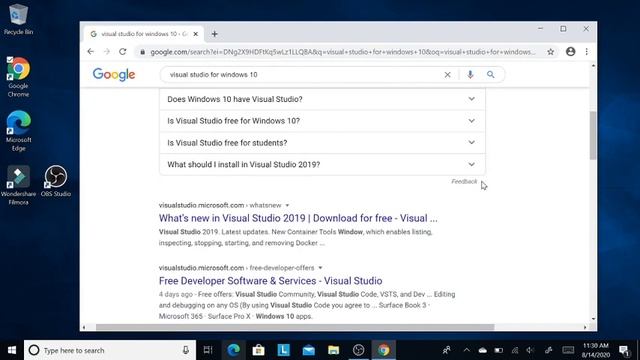Click the vertical scrollbar thumb

tap(593, 135)
